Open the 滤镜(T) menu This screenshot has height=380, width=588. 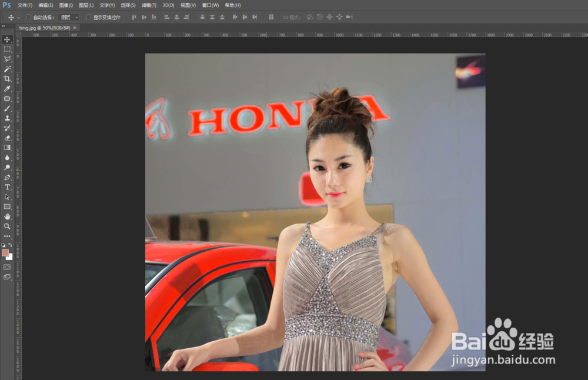point(149,5)
